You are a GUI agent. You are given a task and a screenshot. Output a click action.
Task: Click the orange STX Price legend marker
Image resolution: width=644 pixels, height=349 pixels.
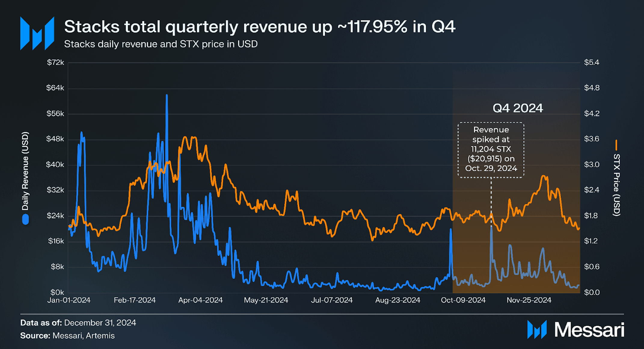click(616, 145)
